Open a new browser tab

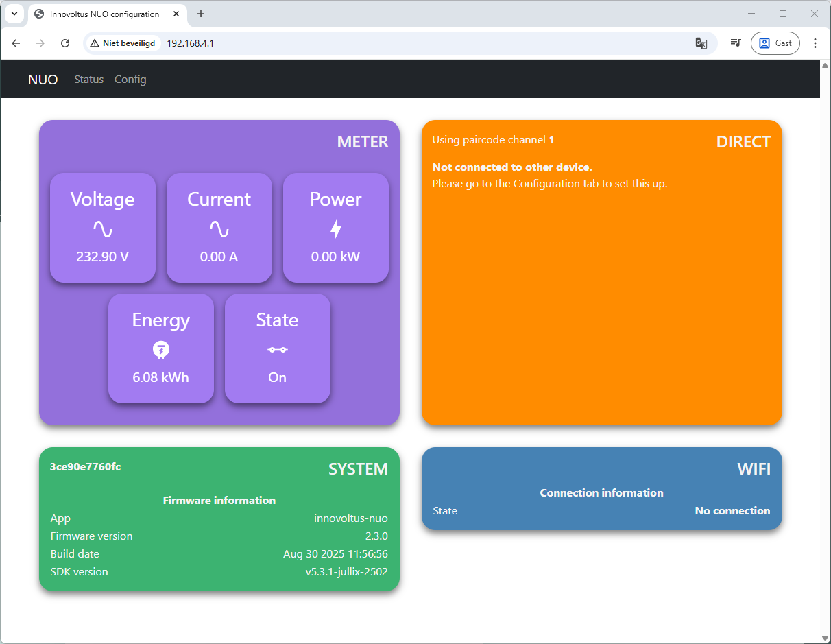tap(201, 14)
